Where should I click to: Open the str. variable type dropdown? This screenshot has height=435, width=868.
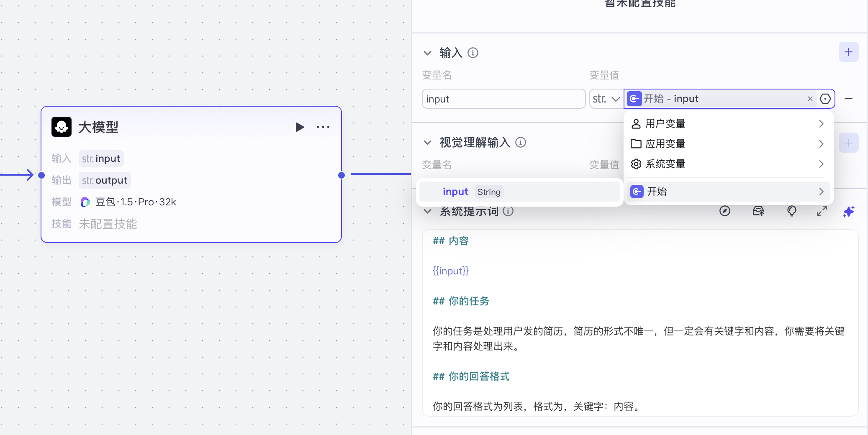pos(606,98)
